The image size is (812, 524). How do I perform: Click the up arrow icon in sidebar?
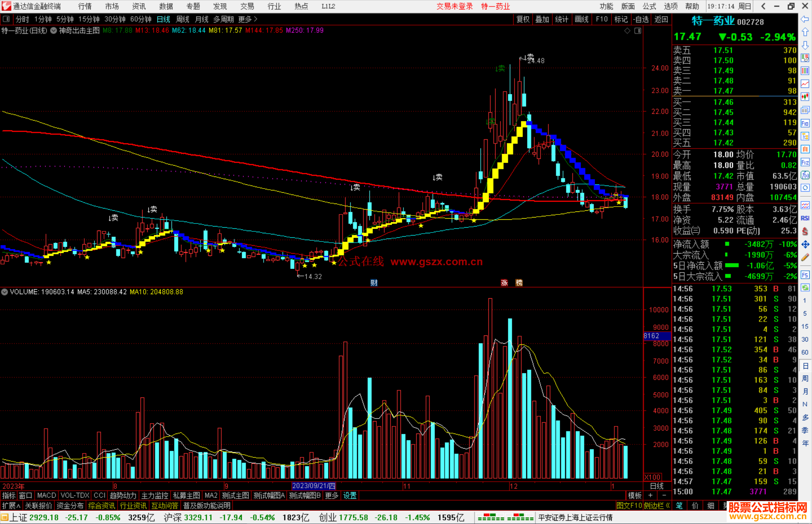[x=805, y=32]
